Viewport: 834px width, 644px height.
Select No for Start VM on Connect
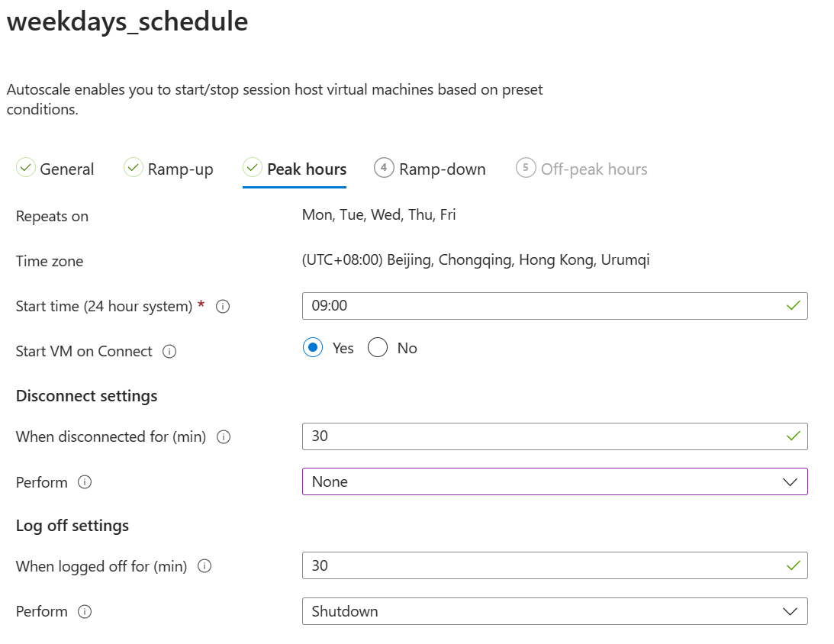coord(378,347)
